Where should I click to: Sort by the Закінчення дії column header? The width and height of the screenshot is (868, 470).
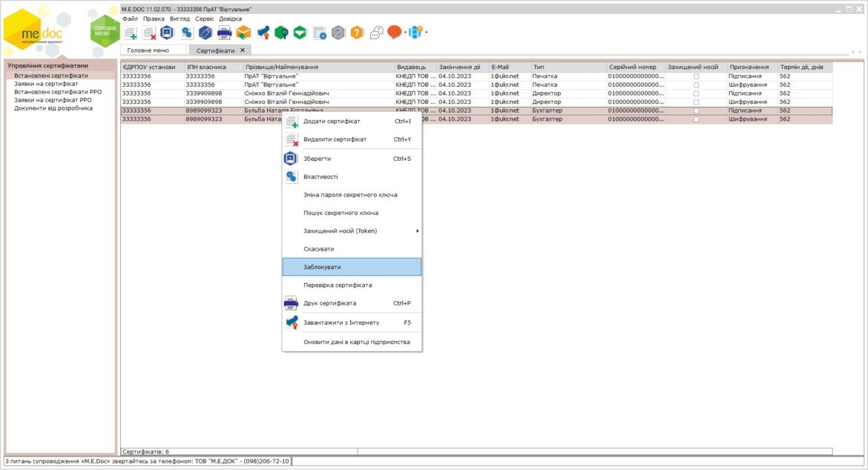(463, 67)
